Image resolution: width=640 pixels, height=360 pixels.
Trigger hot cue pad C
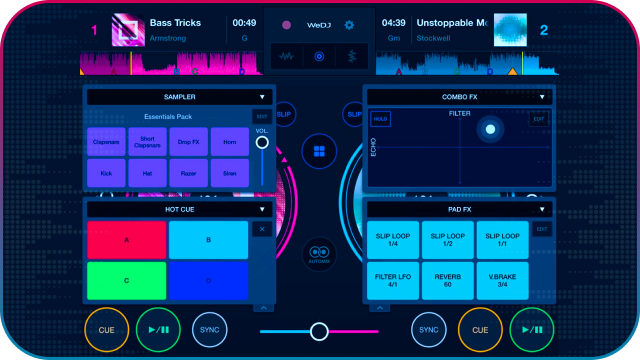tap(127, 280)
